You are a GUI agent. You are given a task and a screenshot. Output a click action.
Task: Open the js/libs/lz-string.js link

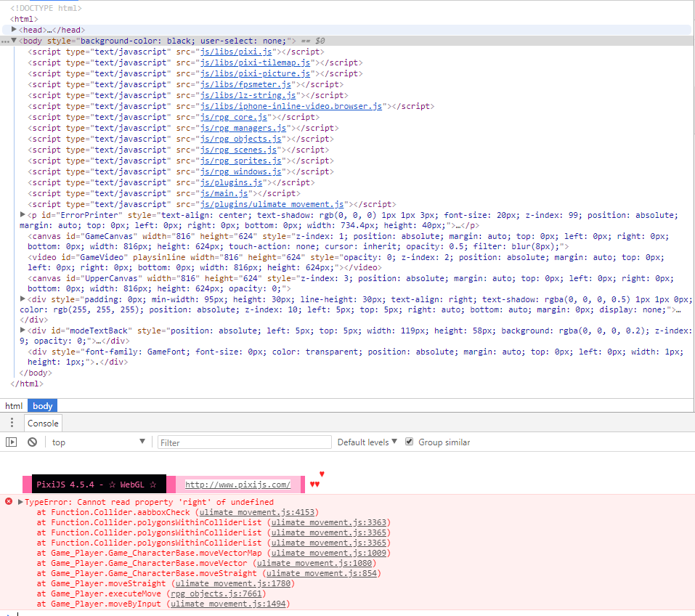[x=248, y=95]
